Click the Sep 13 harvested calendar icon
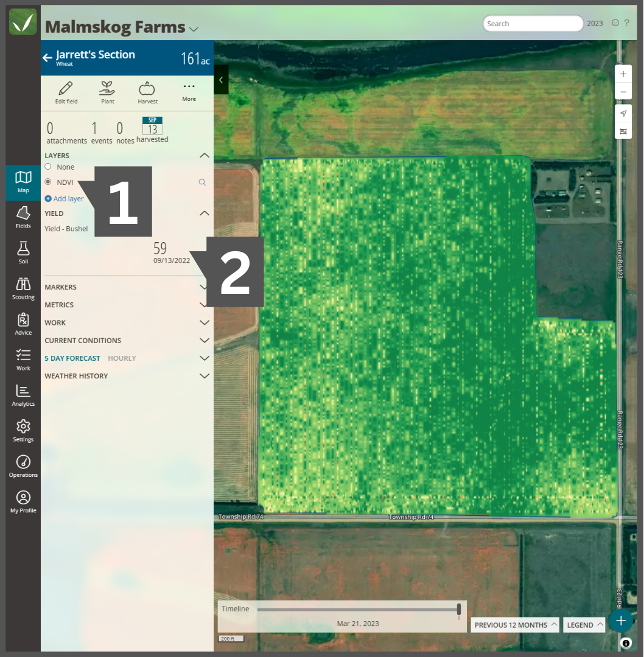 (x=152, y=126)
